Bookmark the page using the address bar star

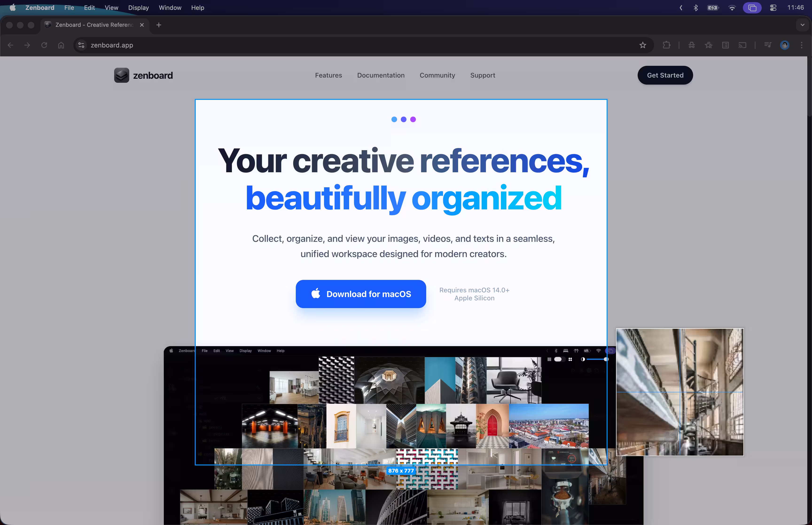643,45
